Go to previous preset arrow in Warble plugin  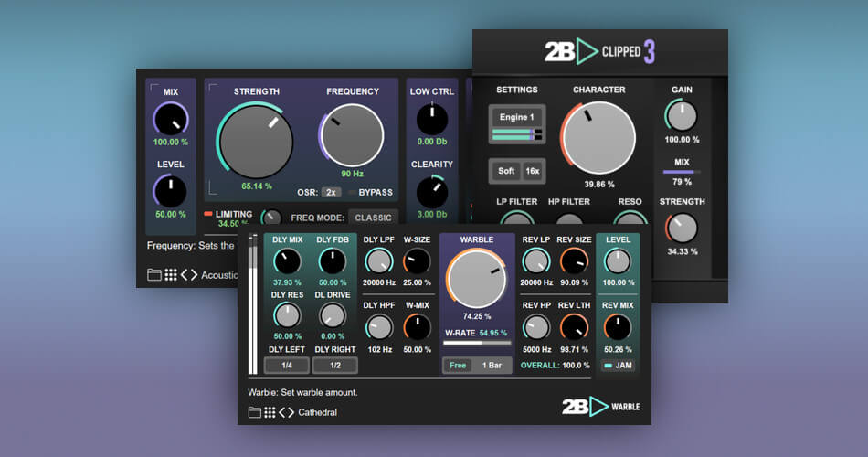click(x=281, y=412)
